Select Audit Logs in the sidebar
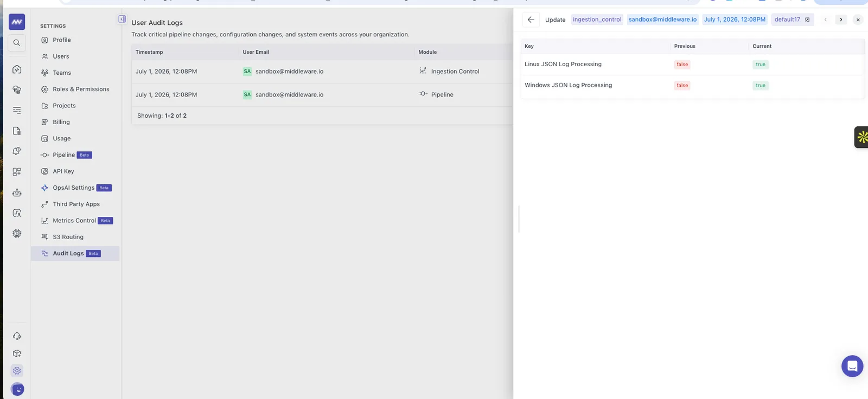The image size is (868, 399). point(75,254)
